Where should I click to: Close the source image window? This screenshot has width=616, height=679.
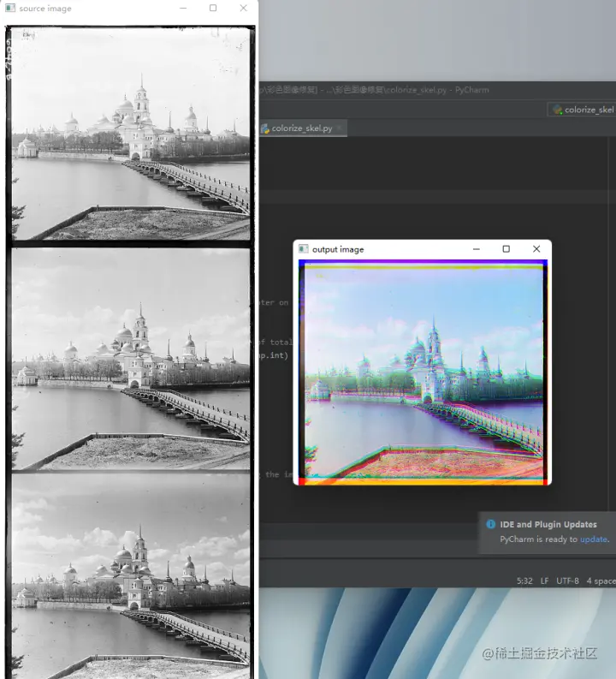pyautogui.click(x=244, y=9)
